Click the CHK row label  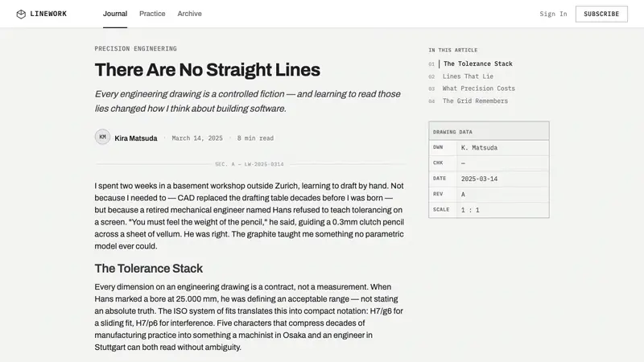tap(438, 163)
